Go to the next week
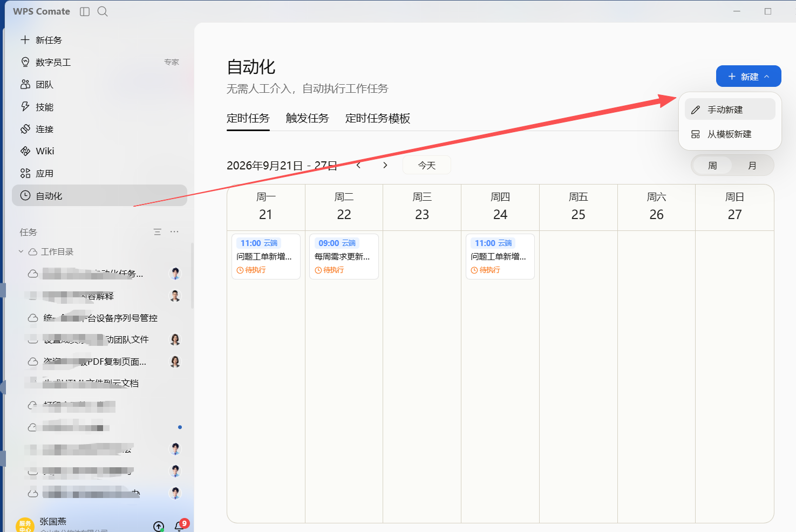 (385, 165)
